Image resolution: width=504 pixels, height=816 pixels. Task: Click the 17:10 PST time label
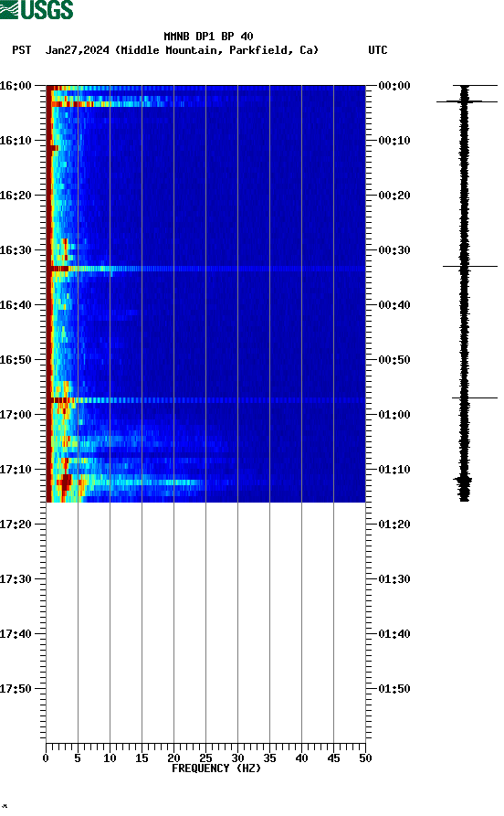[16, 470]
